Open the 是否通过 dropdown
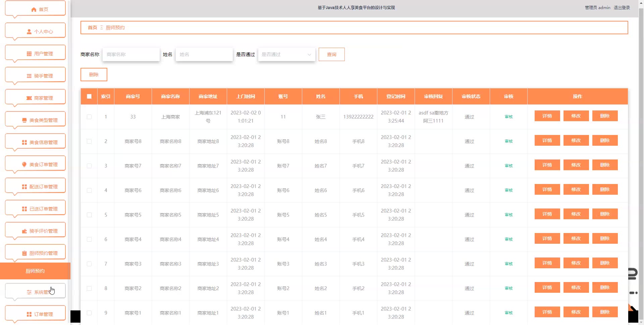 pyautogui.click(x=286, y=54)
